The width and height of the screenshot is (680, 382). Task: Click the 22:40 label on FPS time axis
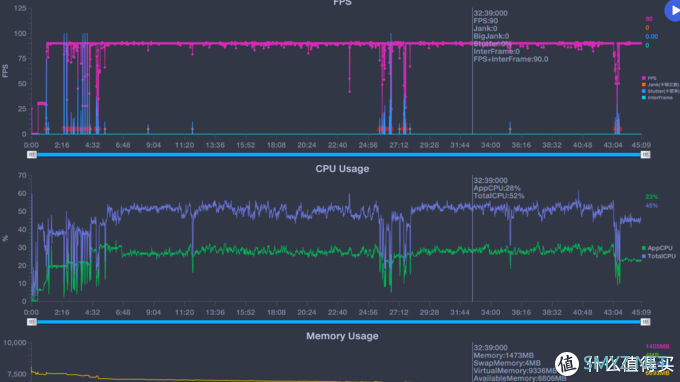337,145
